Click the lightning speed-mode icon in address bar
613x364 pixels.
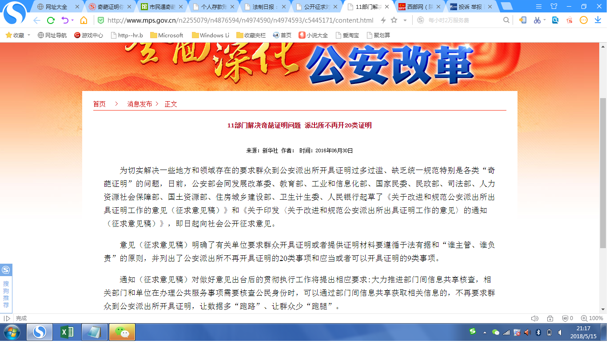(383, 20)
